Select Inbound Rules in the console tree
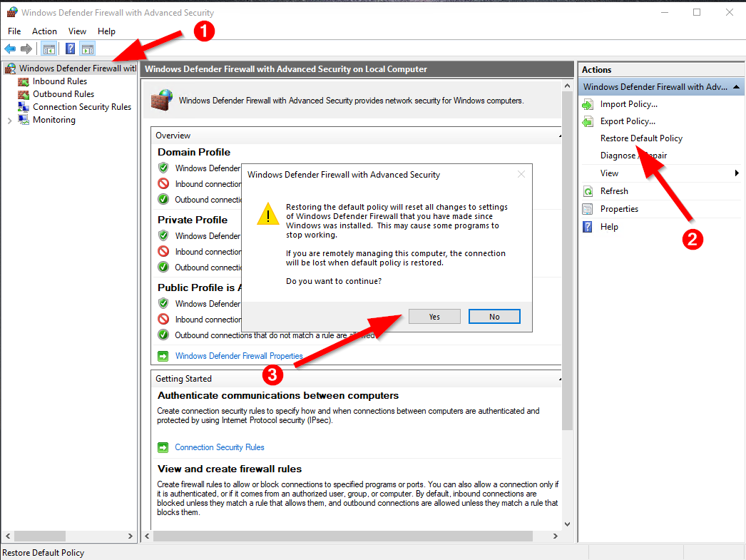Viewport: 746px width, 560px height. click(x=59, y=81)
